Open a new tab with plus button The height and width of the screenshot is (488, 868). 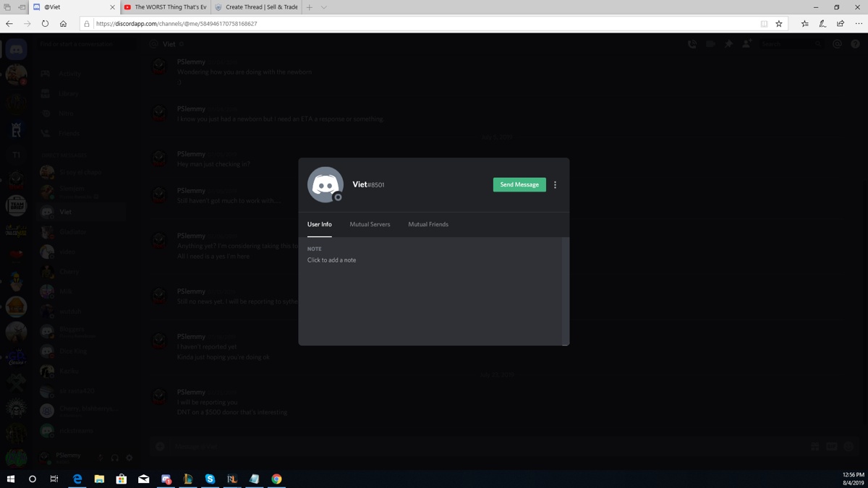(310, 7)
